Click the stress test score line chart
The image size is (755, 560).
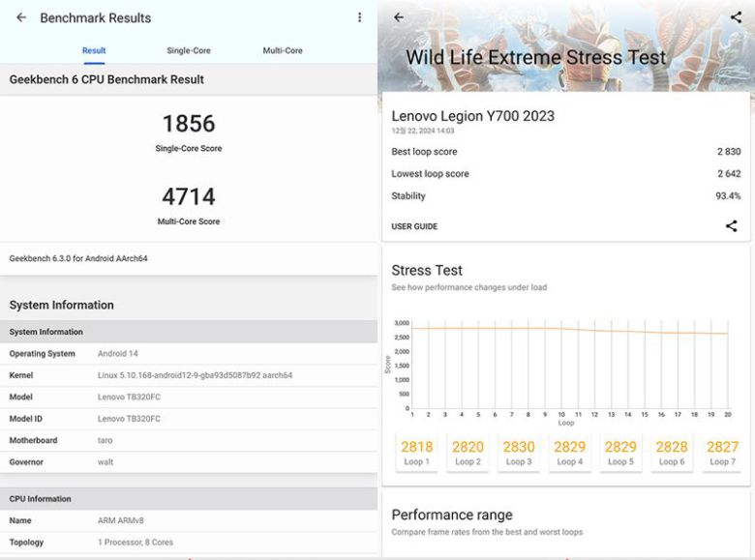[x=569, y=365]
